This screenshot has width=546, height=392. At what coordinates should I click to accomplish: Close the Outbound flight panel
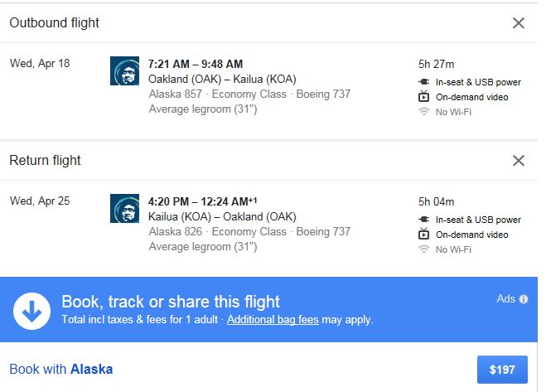tap(519, 23)
